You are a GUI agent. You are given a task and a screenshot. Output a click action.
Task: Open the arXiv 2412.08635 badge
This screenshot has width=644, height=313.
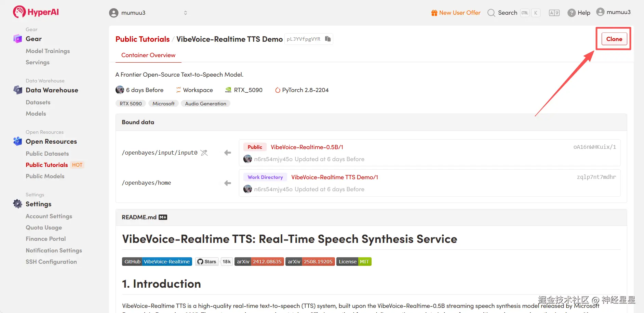point(259,262)
